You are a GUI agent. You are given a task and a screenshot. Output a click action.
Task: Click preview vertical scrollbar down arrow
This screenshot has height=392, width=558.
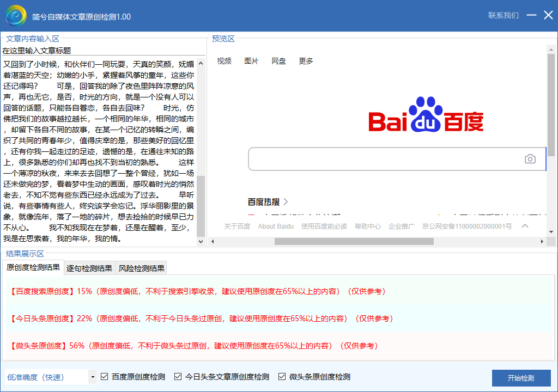point(551,232)
